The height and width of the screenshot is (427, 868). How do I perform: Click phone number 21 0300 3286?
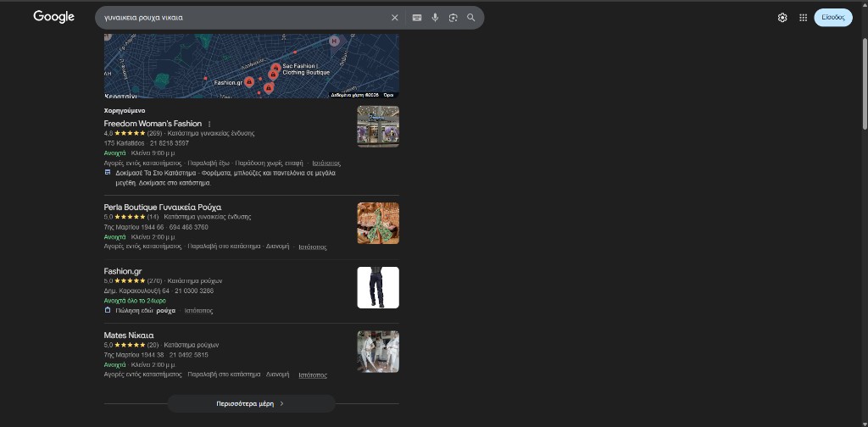click(194, 291)
